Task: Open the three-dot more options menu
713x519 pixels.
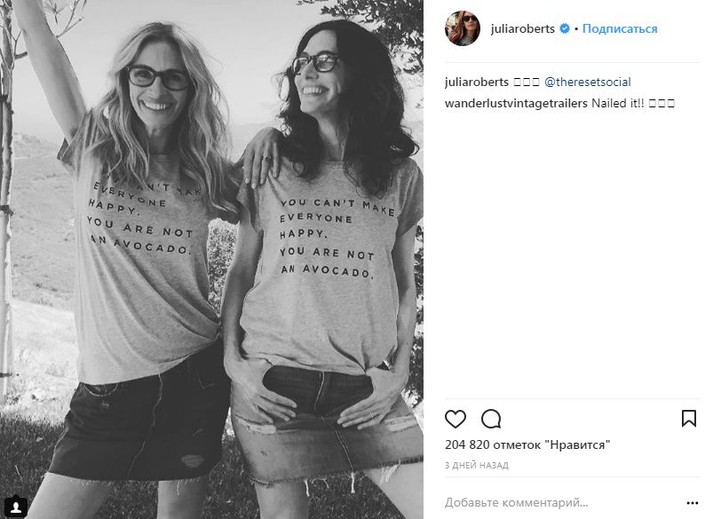Action: click(x=692, y=503)
